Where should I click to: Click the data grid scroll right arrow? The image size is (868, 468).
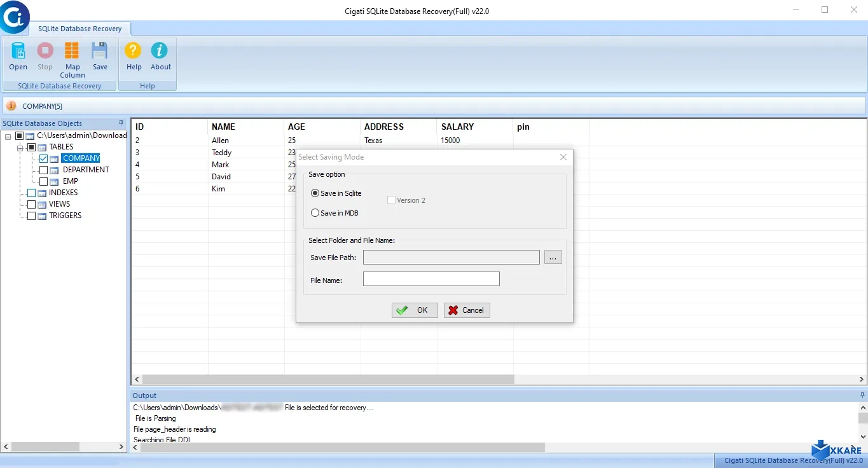point(862,379)
